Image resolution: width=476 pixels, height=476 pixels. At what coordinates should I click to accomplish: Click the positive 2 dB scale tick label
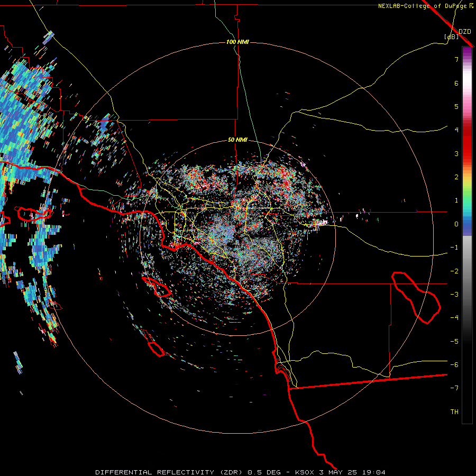[x=456, y=177]
